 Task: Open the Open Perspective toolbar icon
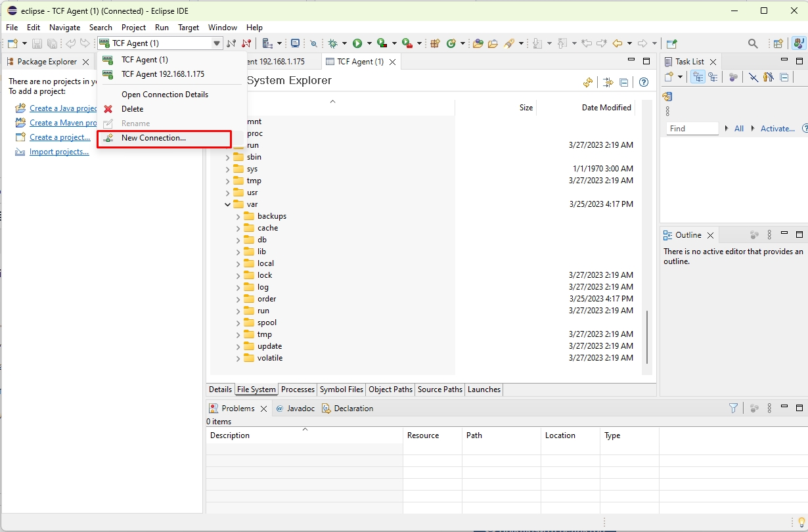(x=778, y=43)
